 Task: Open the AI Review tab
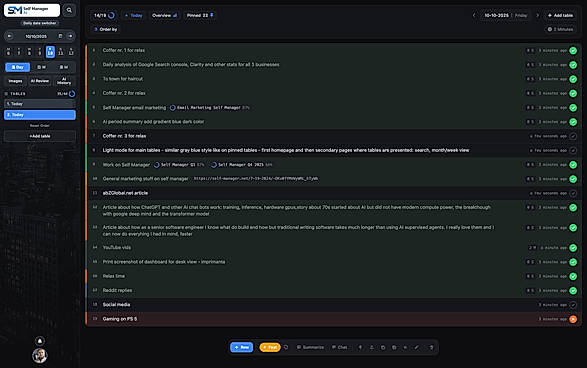pyautogui.click(x=40, y=81)
